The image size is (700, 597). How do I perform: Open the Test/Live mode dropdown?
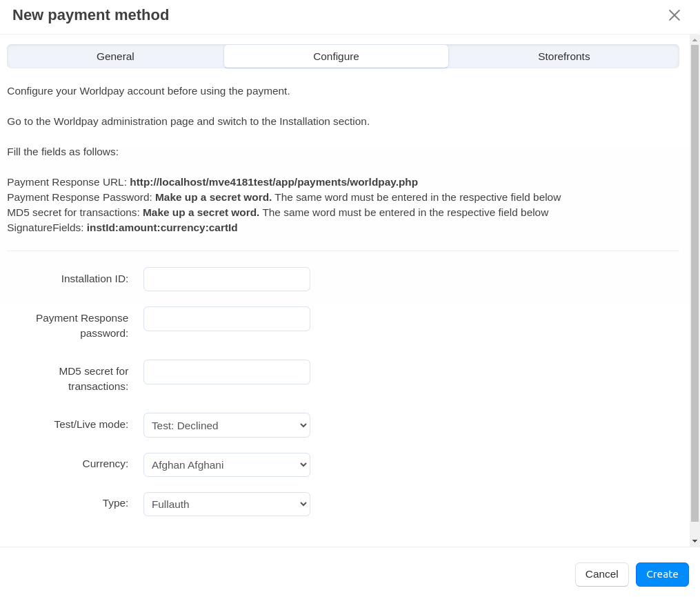(x=227, y=425)
